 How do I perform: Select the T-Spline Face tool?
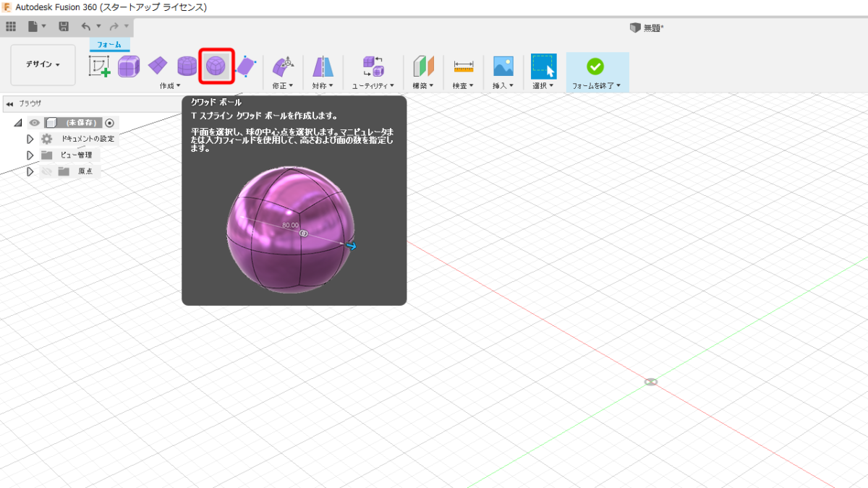pyautogui.click(x=246, y=67)
